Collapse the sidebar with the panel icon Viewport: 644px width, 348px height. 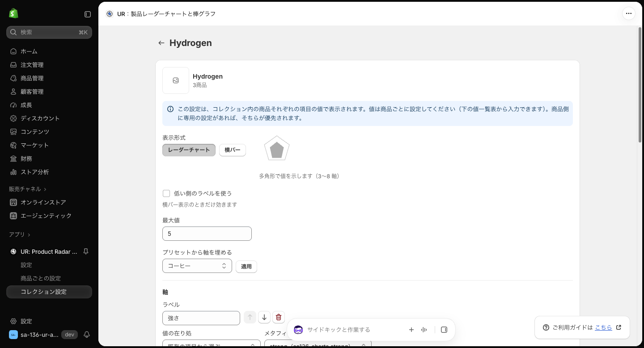pos(88,14)
